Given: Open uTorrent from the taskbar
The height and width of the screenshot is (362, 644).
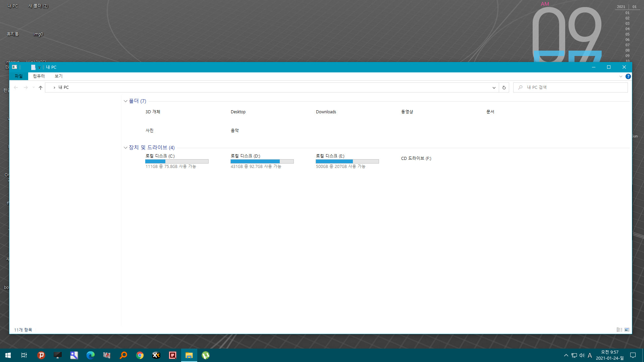Looking at the screenshot, I should point(205,355).
